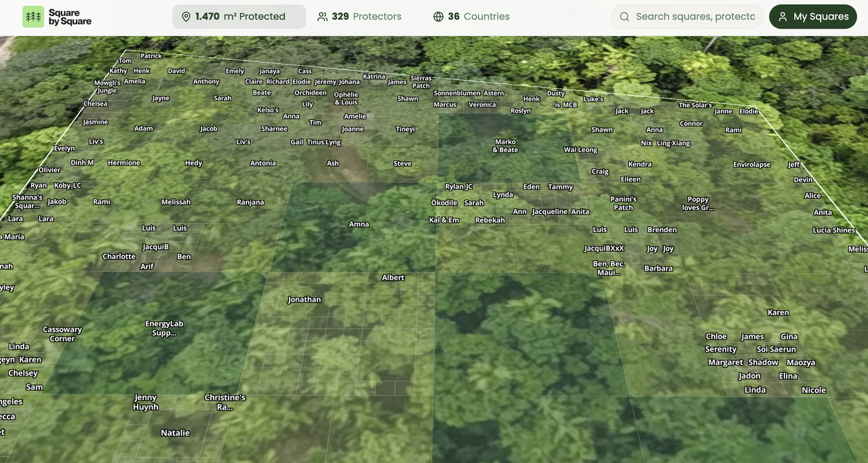
Task: Click the Lucia Shines square label
Action: coord(833,230)
